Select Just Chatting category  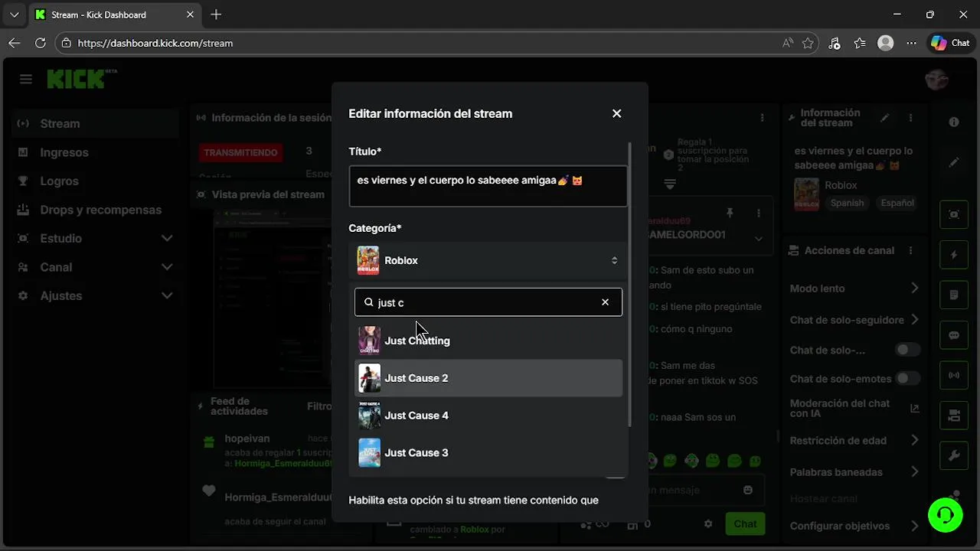tap(488, 341)
